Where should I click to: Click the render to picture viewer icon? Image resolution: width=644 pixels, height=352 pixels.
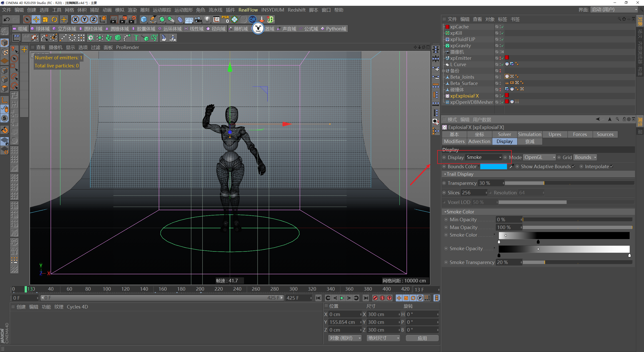click(x=123, y=19)
